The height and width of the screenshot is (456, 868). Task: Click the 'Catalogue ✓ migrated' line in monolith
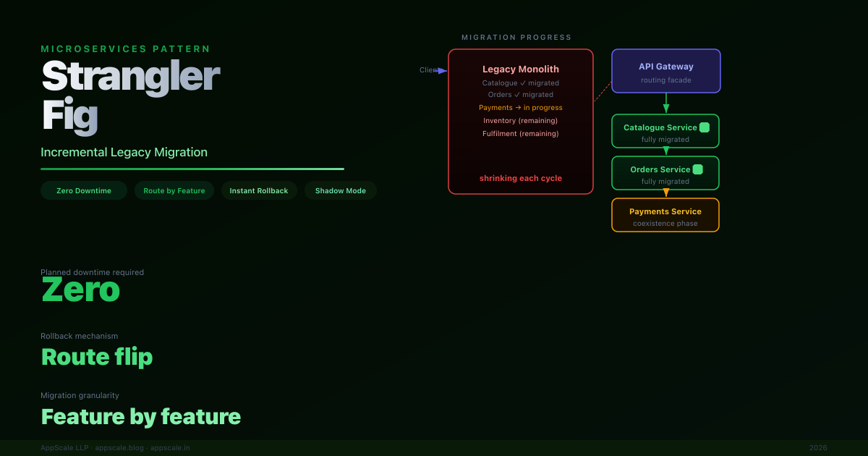[x=520, y=83]
